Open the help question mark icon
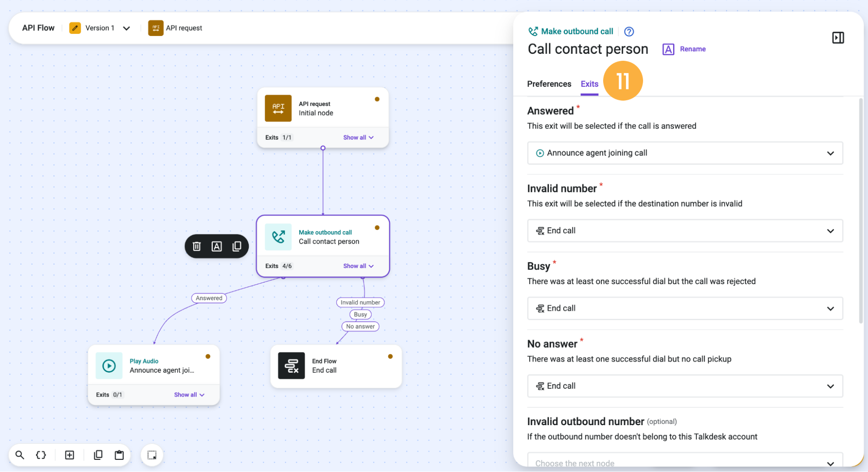This screenshot has height=472, width=868. [629, 31]
